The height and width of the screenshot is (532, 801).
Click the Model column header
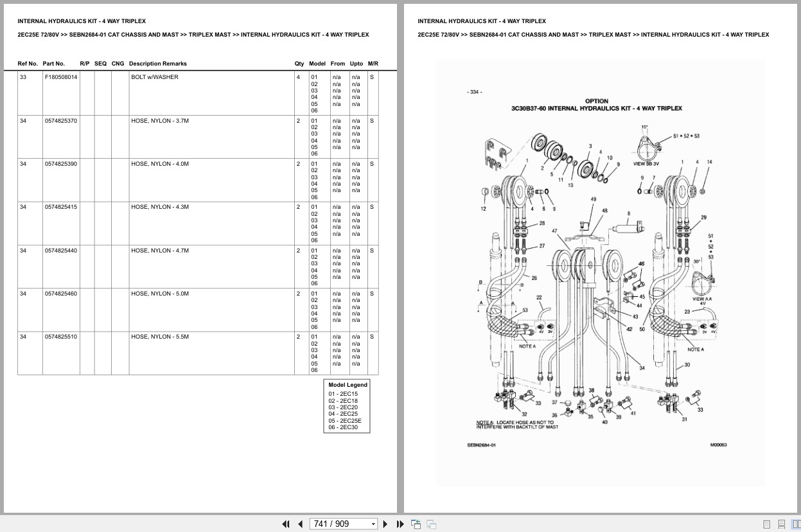tap(317, 64)
